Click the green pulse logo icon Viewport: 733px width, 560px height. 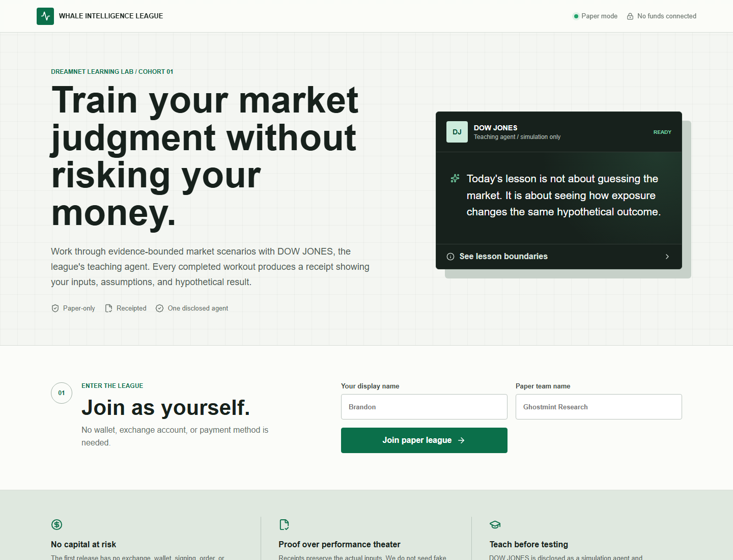45,16
